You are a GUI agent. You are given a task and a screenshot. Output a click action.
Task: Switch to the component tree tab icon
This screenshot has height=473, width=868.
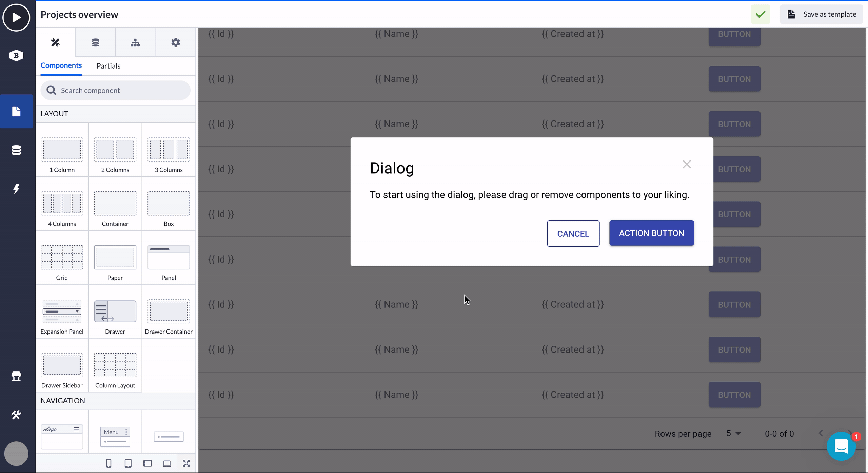tap(135, 42)
